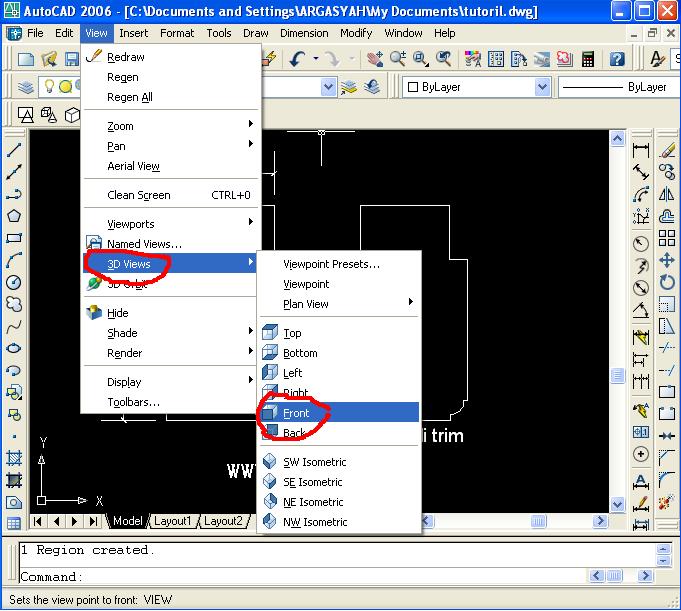Expand the Zoom submenu
The image size is (681, 611).
(170, 126)
